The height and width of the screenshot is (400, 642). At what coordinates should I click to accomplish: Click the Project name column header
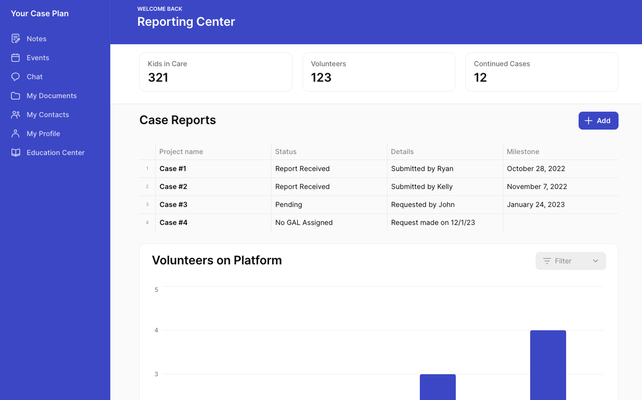(181, 152)
